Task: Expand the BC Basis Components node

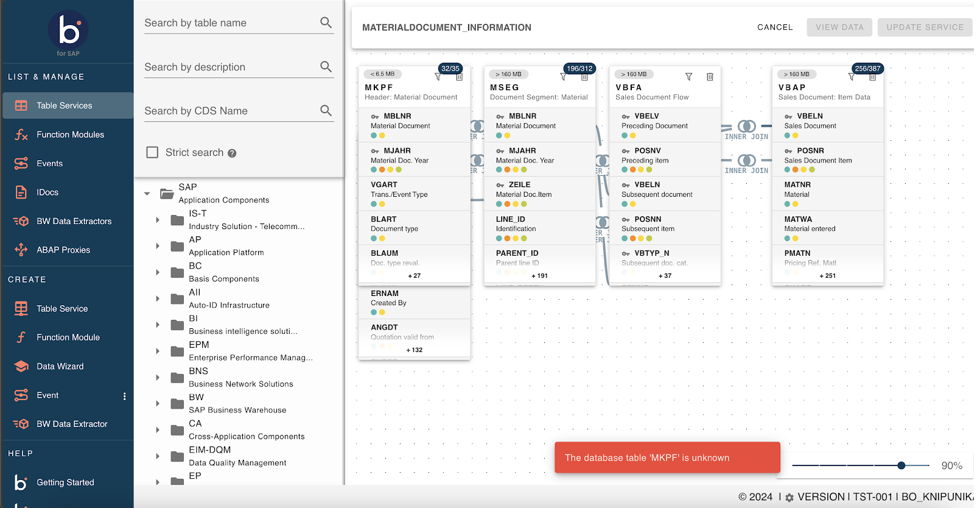Action: tap(158, 272)
